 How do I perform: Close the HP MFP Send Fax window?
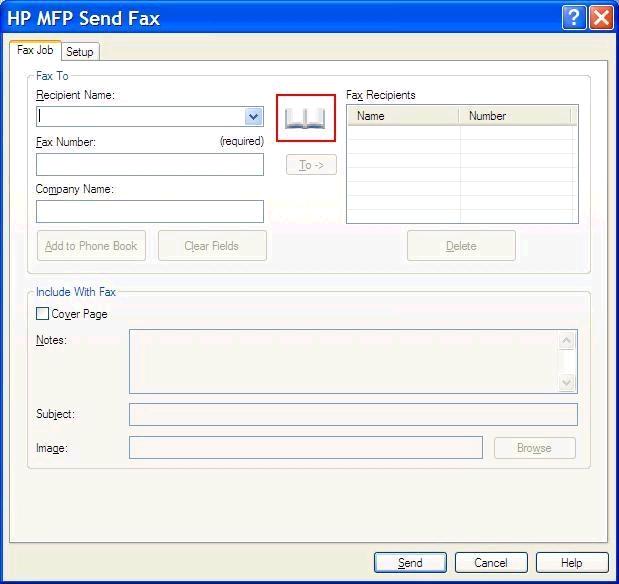[x=601, y=18]
